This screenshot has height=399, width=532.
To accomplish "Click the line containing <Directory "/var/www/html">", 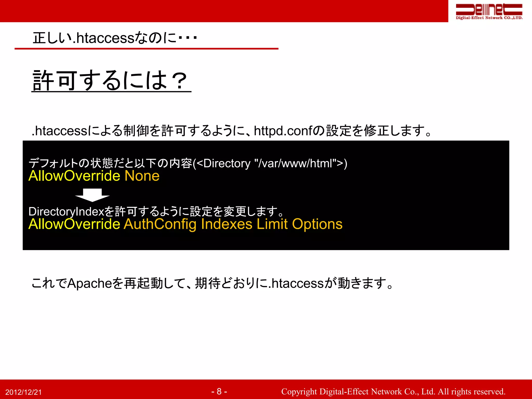I will coord(188,163).
